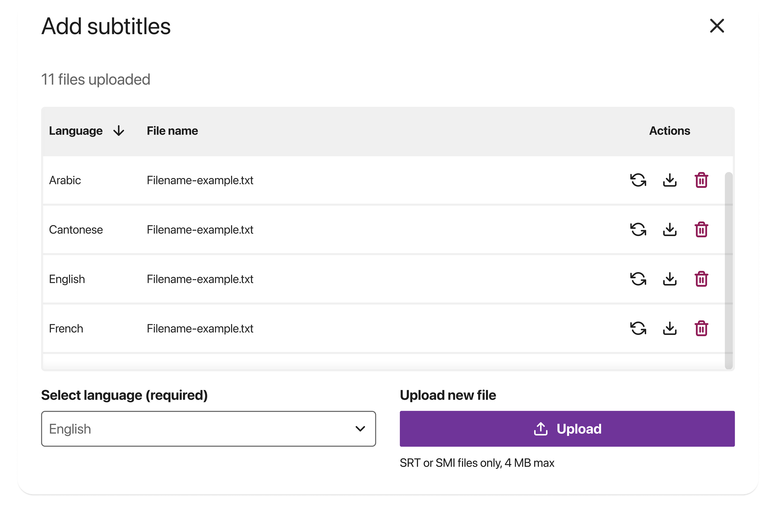Replace the French subtitle file

click(x=638, y=329)
